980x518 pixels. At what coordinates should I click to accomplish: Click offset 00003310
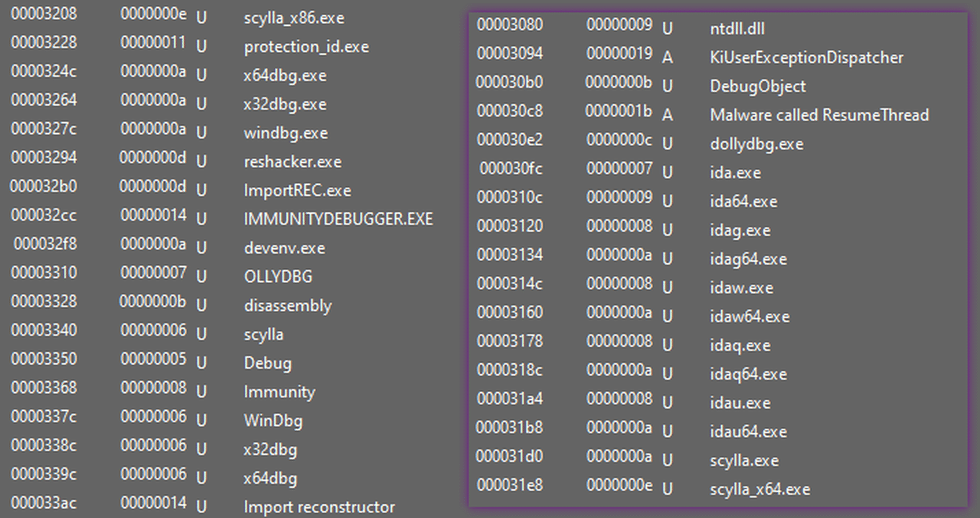click(44, 273)
